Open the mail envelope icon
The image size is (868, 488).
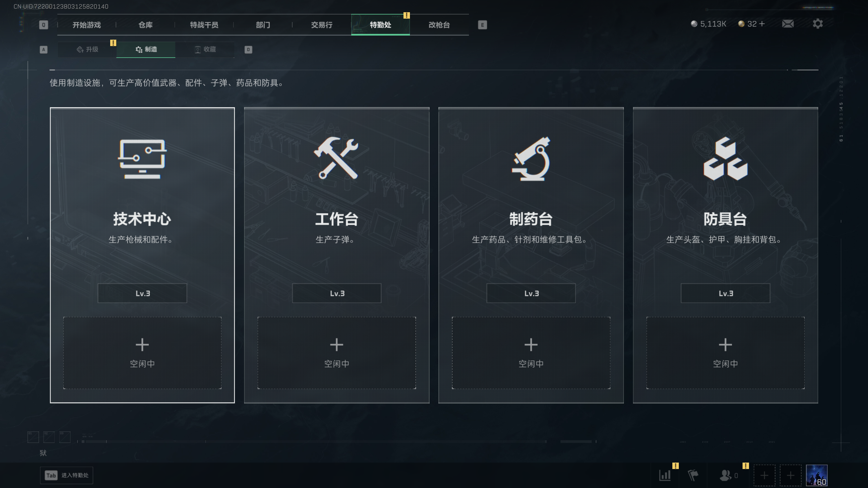(x=788, y=24)
